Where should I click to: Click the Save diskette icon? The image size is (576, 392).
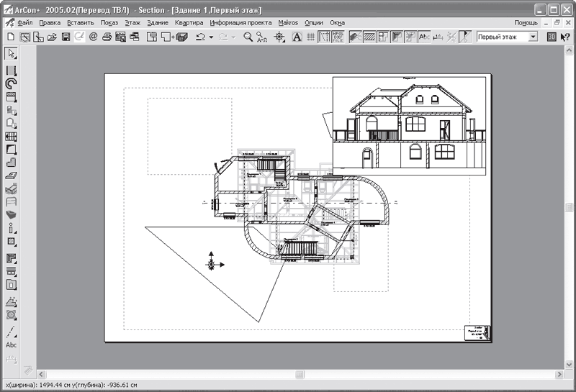pyautogui.click(x=66, y=37)
